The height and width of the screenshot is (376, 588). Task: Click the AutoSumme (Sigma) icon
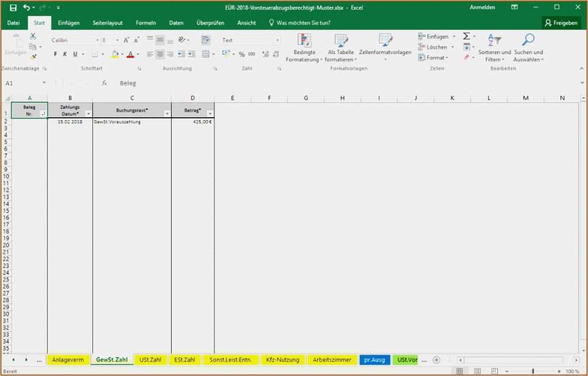click(467, 36)
